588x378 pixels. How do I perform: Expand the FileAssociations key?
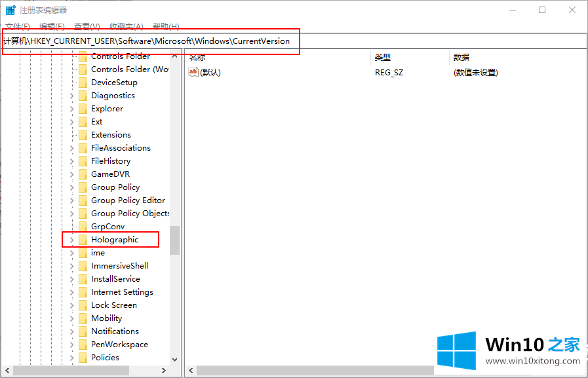pos(71,148)
